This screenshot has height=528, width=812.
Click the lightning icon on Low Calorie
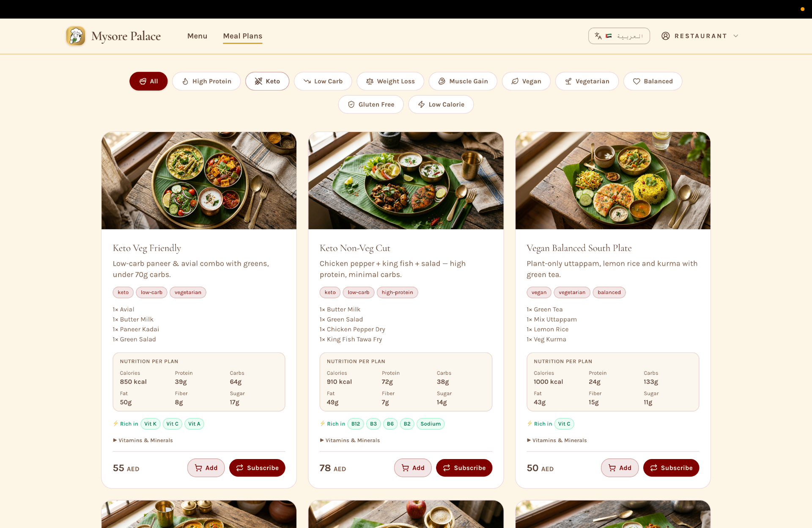pyautogui.click(x=421, y=104)
